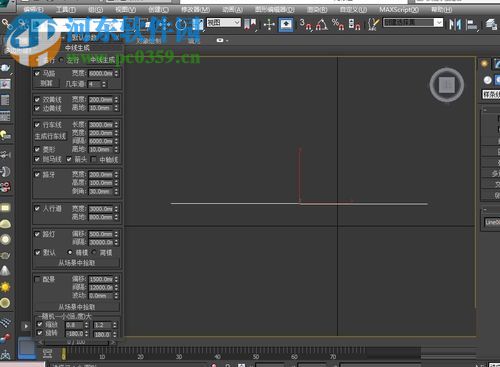Image resolution: width=500 pixels, height=367 pixels.
Task: Click the Mirror tool in the toolbar
Action: coord(455,24)
